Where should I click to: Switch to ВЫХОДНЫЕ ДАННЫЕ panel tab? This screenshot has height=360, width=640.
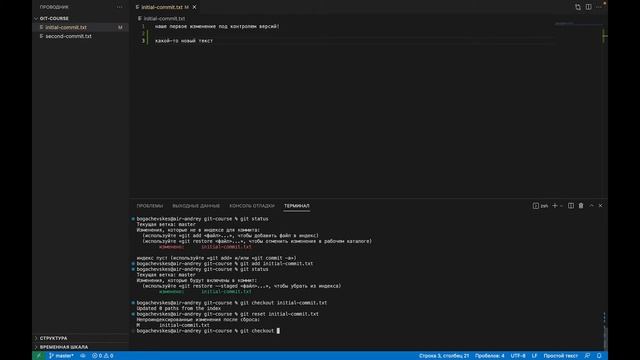pyautogui.click(x=196, y=206)
